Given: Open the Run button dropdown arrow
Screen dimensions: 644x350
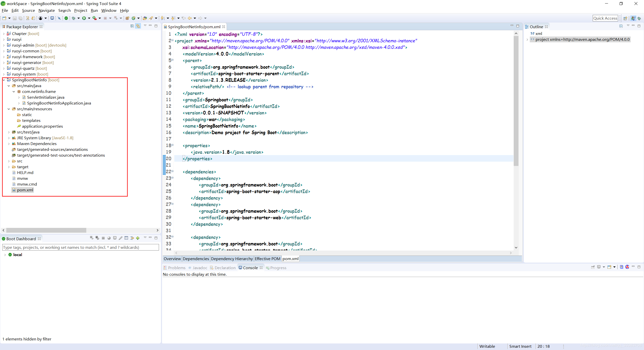Looking at the screenshot, I should tap(89, 18).
